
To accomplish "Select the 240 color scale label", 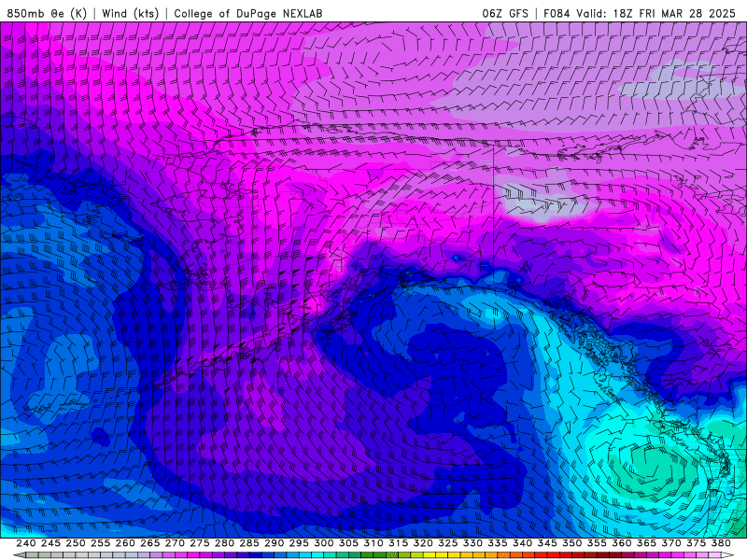I will 26,543.
